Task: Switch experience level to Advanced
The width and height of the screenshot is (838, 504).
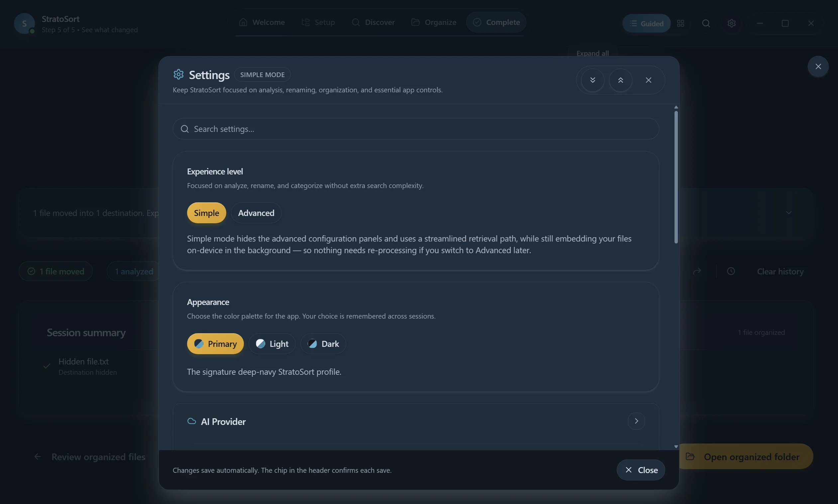Action: click(x=256, y=213)
